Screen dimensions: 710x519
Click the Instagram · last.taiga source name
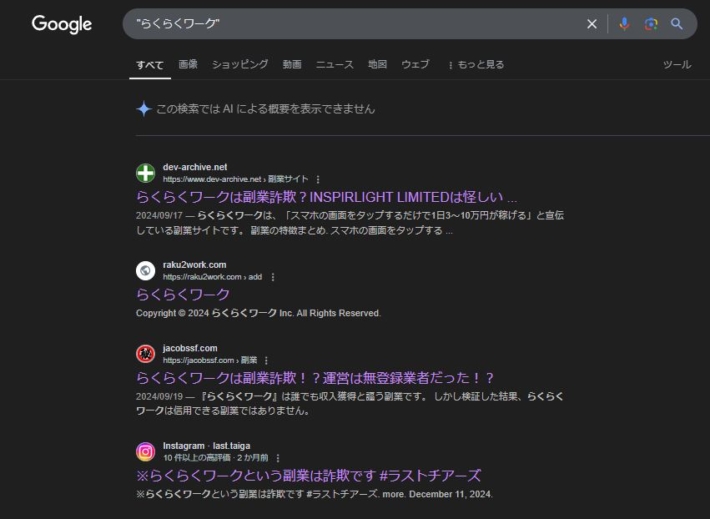206,446
